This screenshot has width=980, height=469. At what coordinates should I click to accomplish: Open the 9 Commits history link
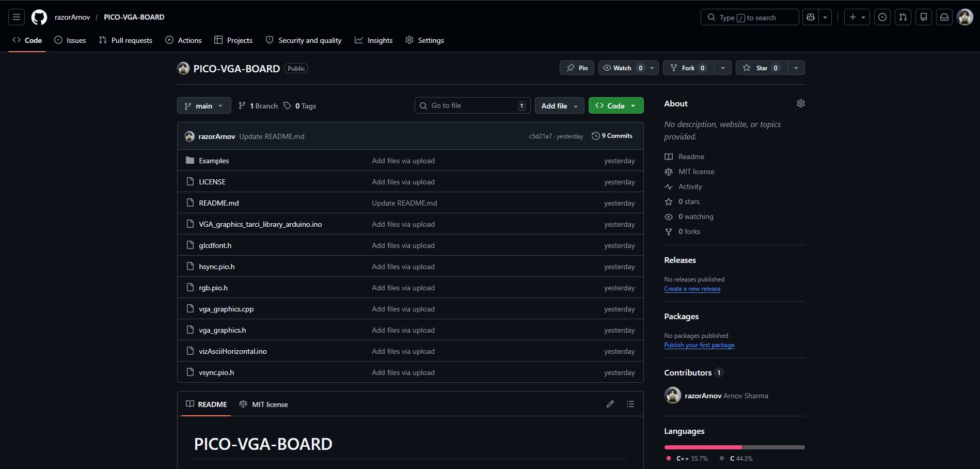612,136
